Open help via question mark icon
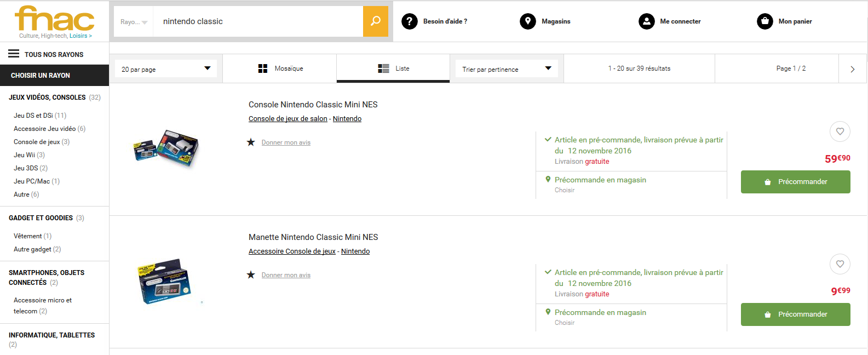Screen dimensions: 868x355 [x=410, y=21]
